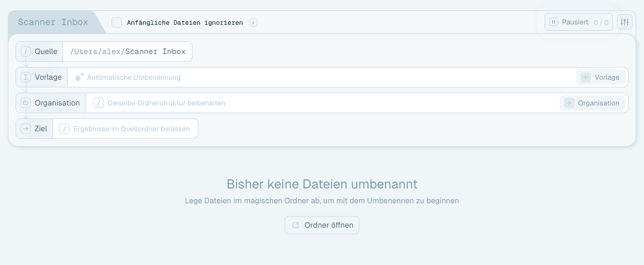Click the slash icon before Ergebnisse im Quellordner

tap(64, 129)
